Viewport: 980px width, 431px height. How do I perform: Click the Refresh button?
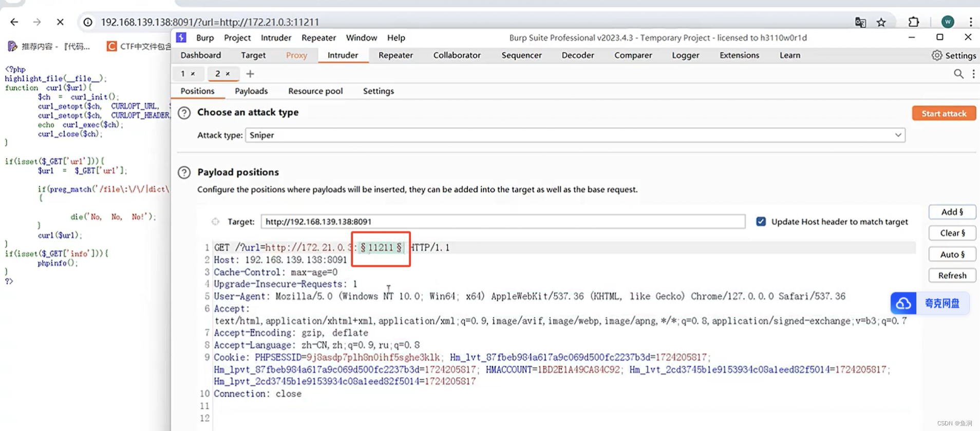(952, 276)
